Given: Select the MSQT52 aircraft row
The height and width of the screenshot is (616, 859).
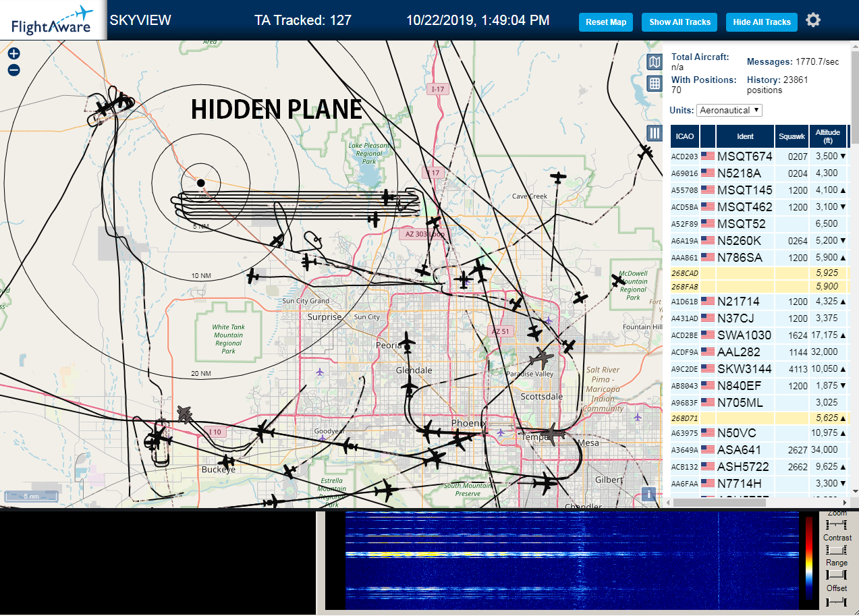Looking at the screenshot, I should click(759, 223).
